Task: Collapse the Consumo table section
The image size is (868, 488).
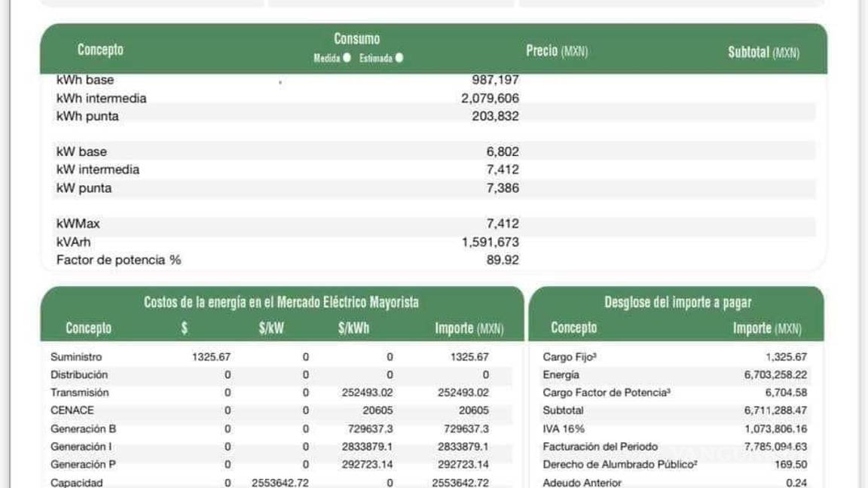Action: point(358,38)
